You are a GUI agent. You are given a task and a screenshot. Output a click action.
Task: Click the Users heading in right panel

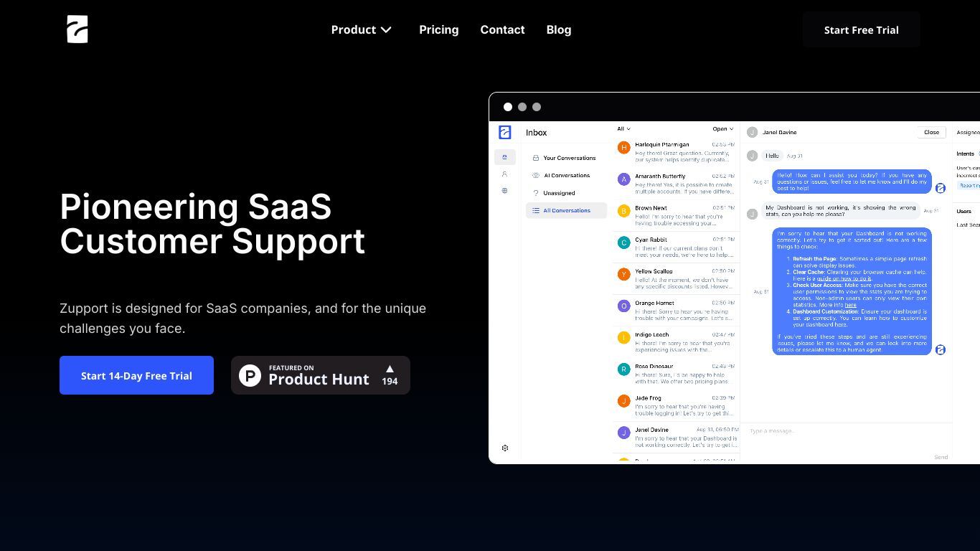point(963,211)
